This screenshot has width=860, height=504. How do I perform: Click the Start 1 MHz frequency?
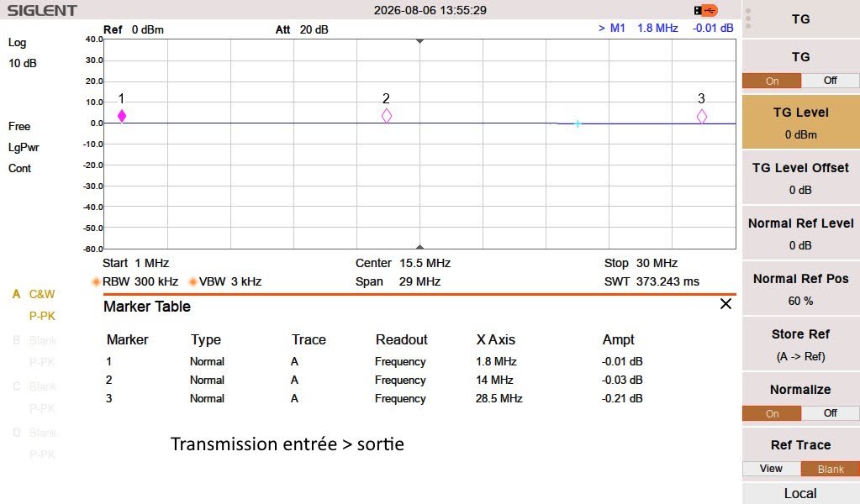[x=135, y=263]
